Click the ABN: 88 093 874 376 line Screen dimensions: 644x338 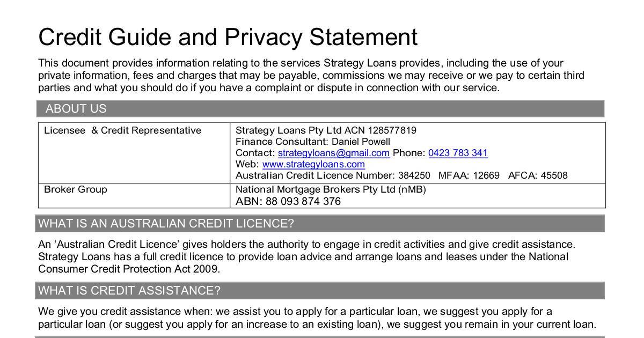(x=288, y=201)
